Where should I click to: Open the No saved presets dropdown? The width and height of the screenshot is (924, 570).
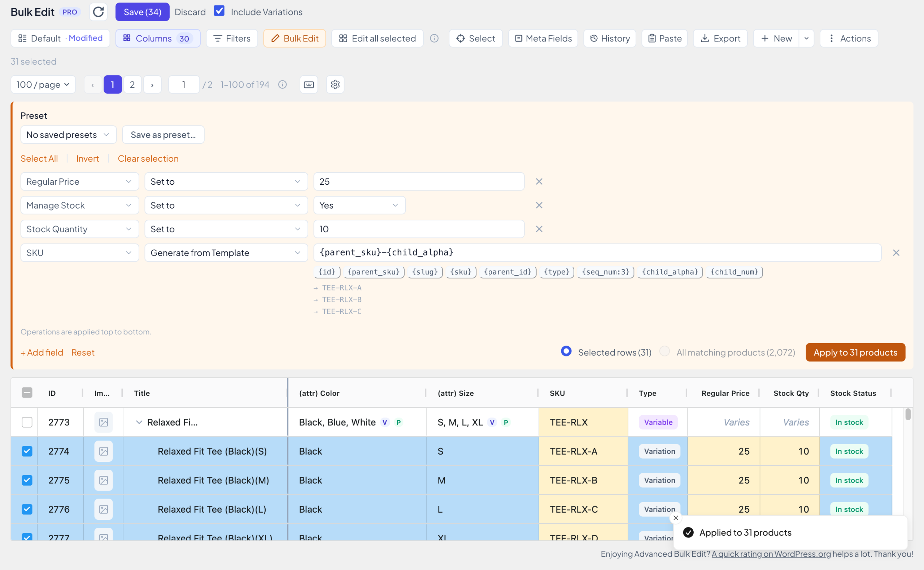[x=69, y=135]
